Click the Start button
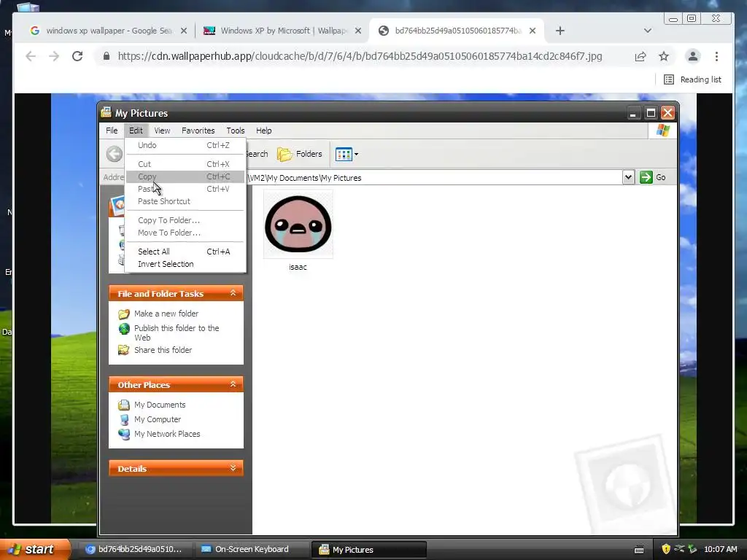Viewport: 747px width, 560px height. coord(35,549)
